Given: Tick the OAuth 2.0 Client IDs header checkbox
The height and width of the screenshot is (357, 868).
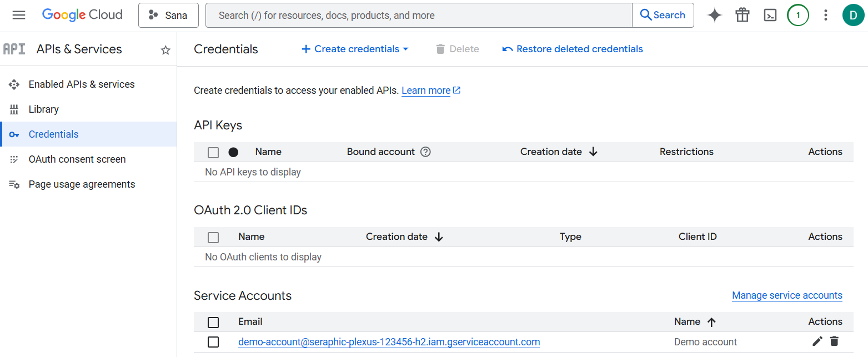Looking at the screenshot, I should (213, 237).
